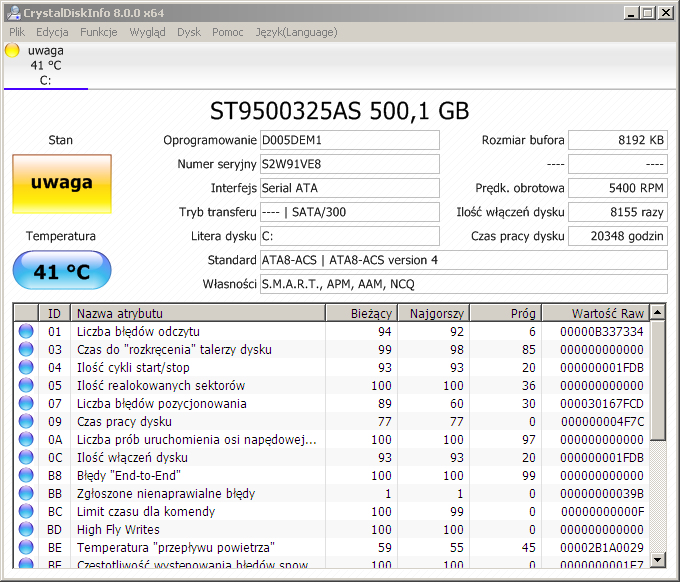Click the Interfejs field 'Serial ATA'
The image size is (680, 582).
point(350,188)
